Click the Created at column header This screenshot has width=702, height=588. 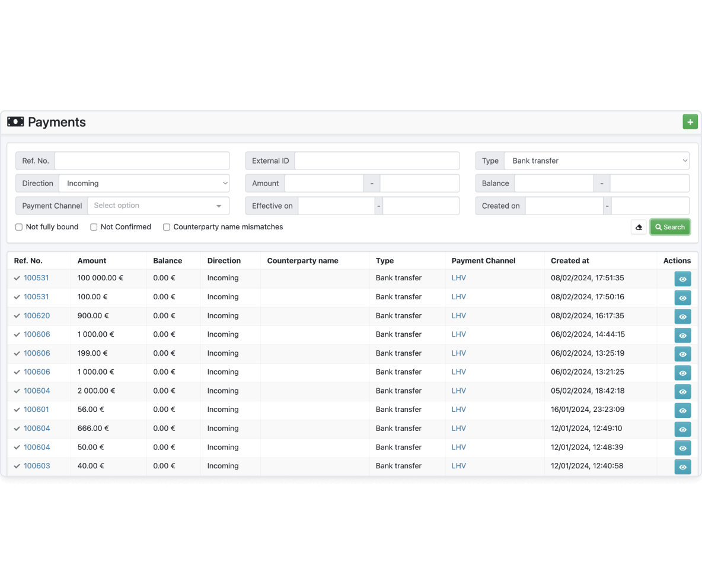coord(570,261)
